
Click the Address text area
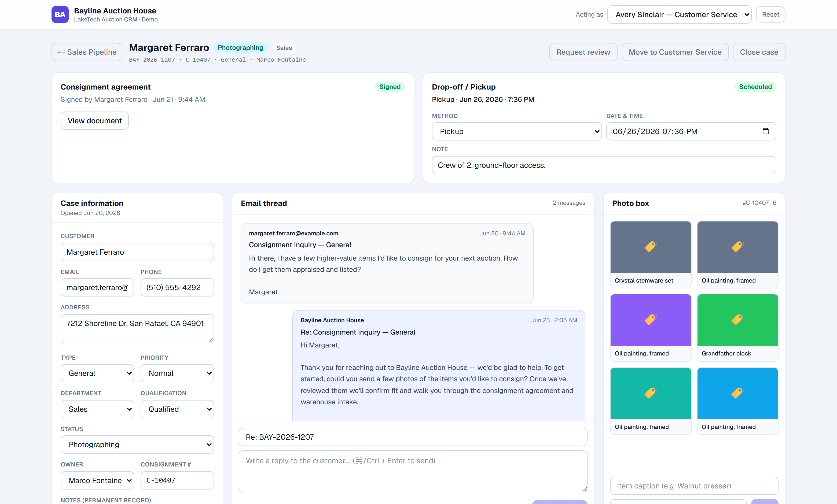click(x=137, y=328)
